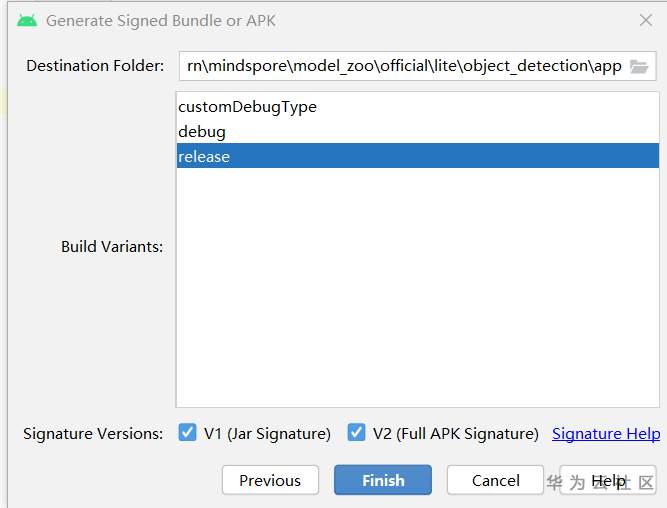The width and height of the screenshot is (667, 508).
Task: Open folder browser for Destination Folder
Action: 639,66
